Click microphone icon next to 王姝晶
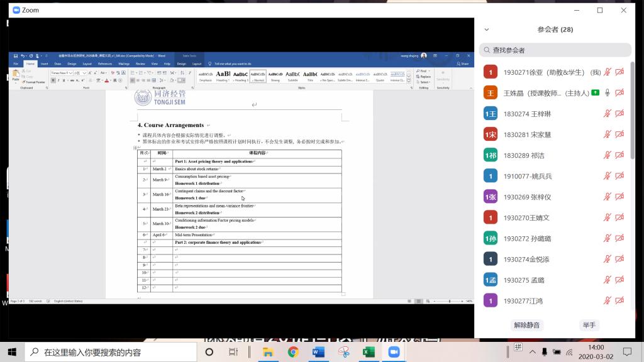 pos(607,93)
